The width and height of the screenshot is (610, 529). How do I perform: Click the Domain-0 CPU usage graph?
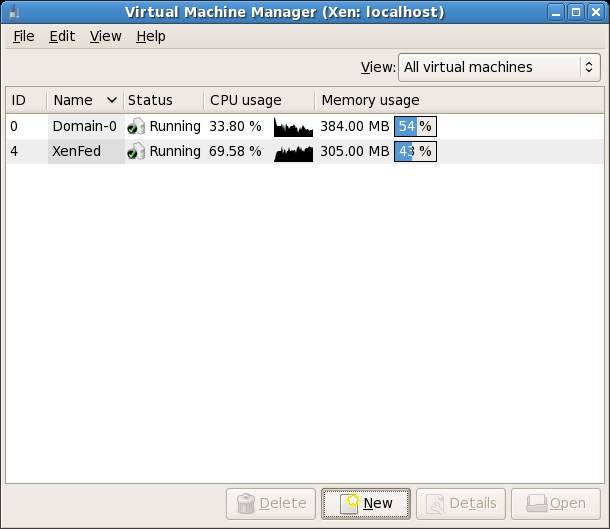coord(293,127)
